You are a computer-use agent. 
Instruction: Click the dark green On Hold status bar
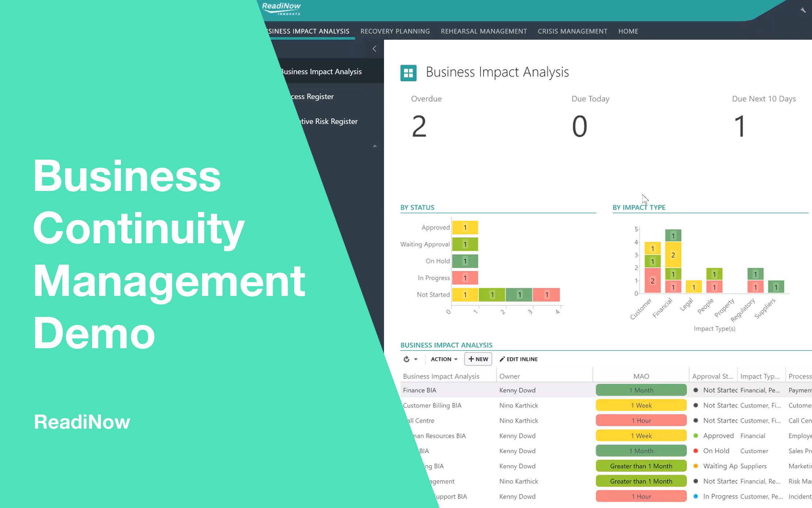pos(465,261)
